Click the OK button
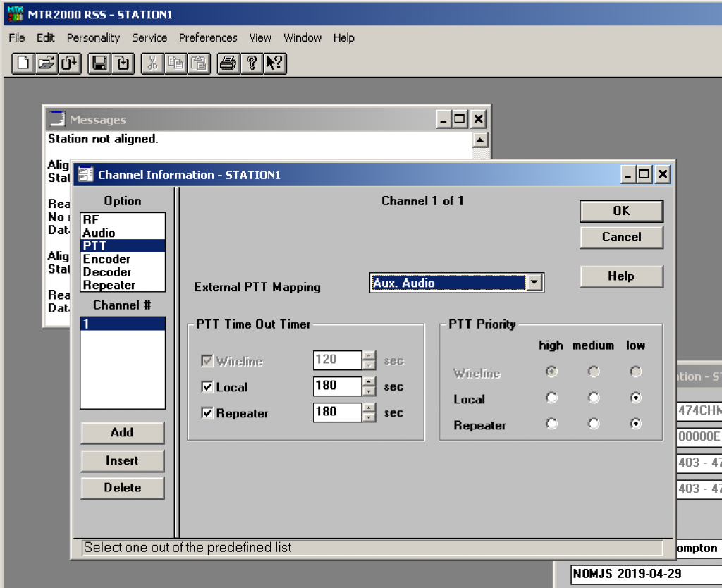The image size is (722, 588). click(621, 211)
